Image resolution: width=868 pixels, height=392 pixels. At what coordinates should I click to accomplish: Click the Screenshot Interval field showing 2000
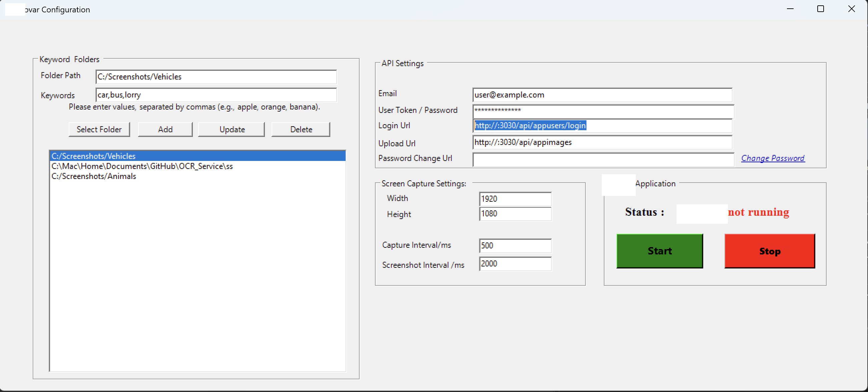coord(515,264)
